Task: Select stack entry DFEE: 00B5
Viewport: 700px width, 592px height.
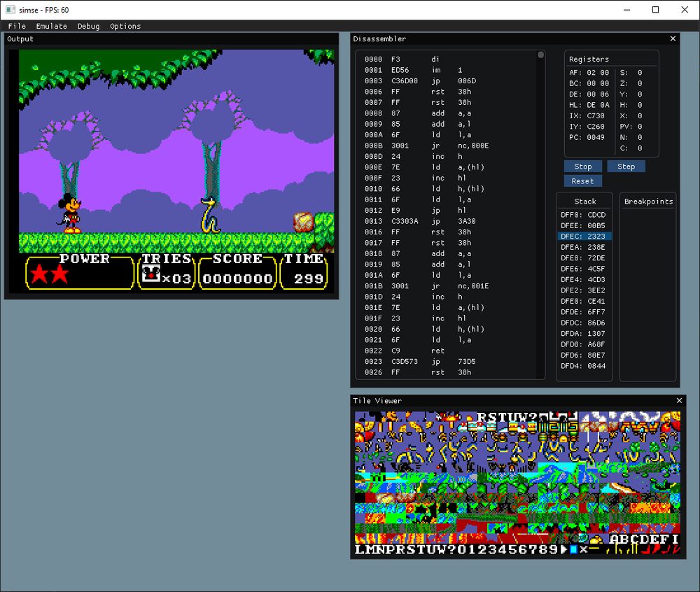Action: [584, 225]
